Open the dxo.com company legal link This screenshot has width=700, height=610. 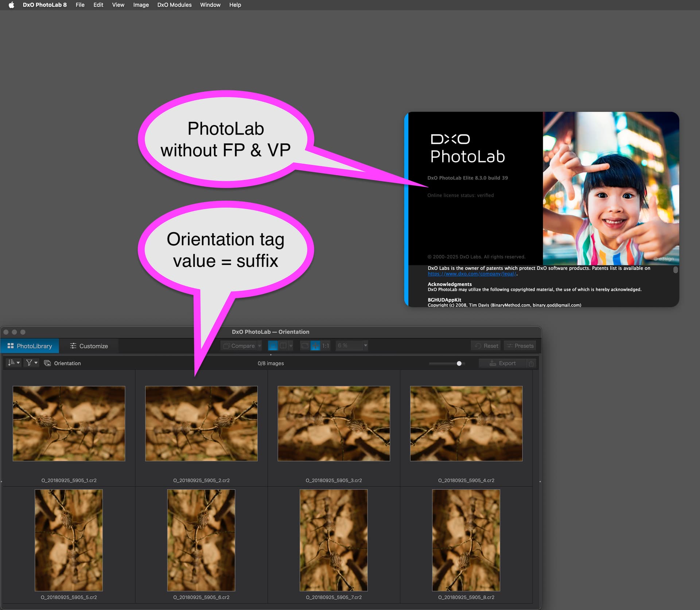click(472, 274)
